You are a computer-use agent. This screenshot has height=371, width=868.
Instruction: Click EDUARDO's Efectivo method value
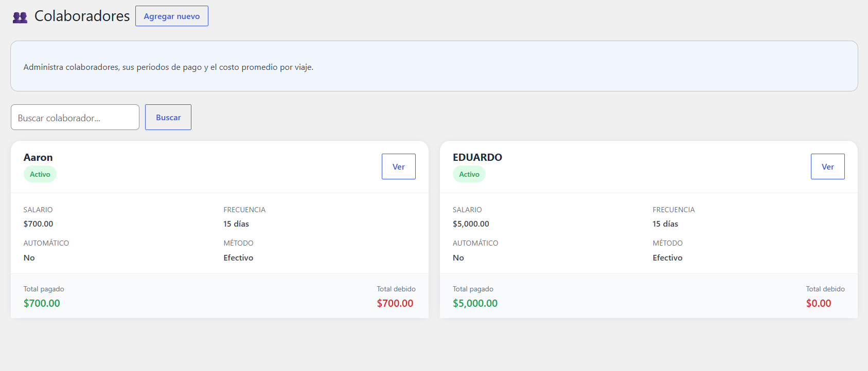click(667, 257)
